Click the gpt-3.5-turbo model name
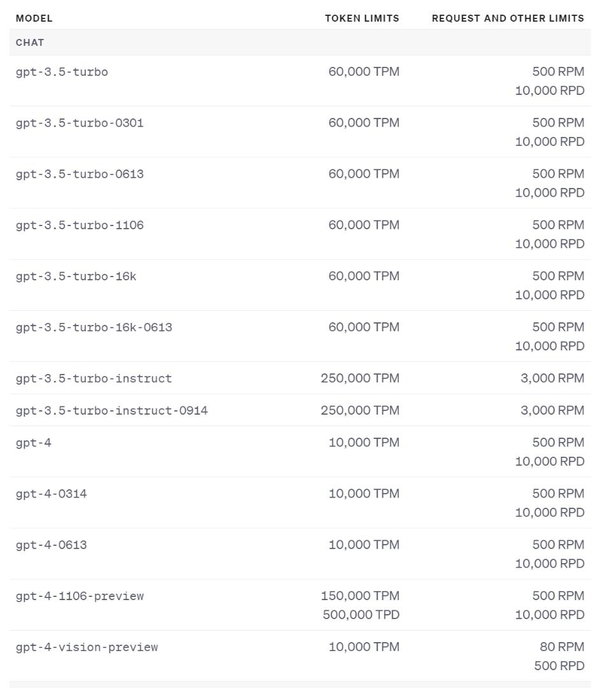This screenshot has height=688, width=616. pos(62,72)
